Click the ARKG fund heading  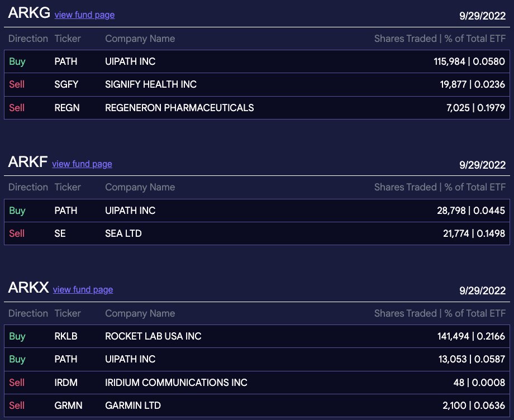tap(29, 13)
